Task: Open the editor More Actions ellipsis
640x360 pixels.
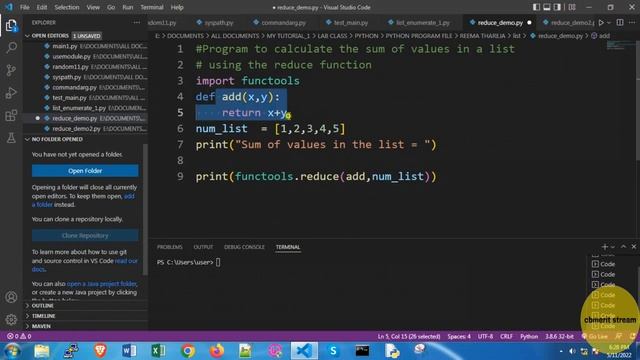Action: pos(632,22)
